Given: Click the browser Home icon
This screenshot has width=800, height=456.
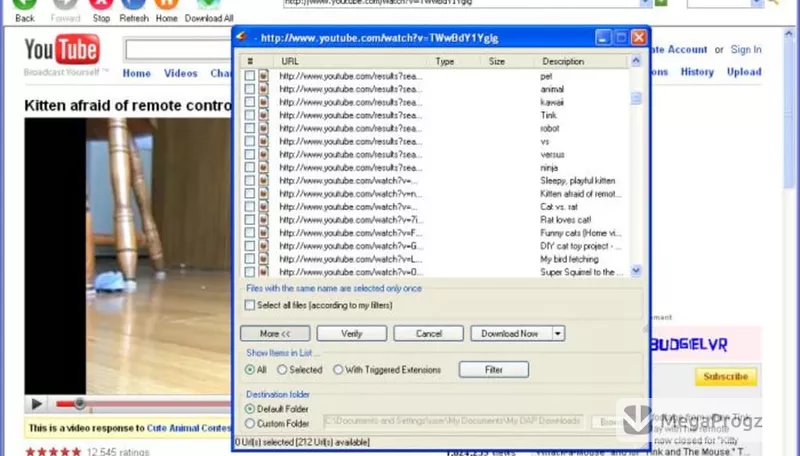Looking at the screenshot, I should click(166, 4).
